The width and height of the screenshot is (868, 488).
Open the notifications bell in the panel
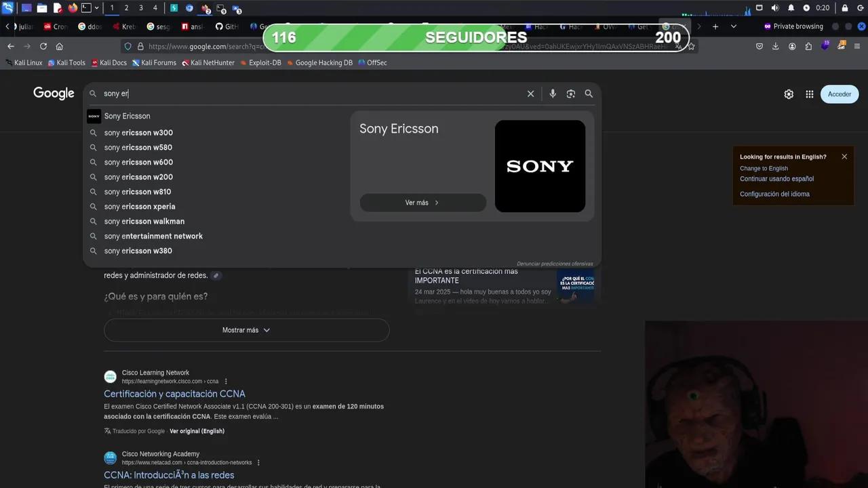click(x=791, y=8)
